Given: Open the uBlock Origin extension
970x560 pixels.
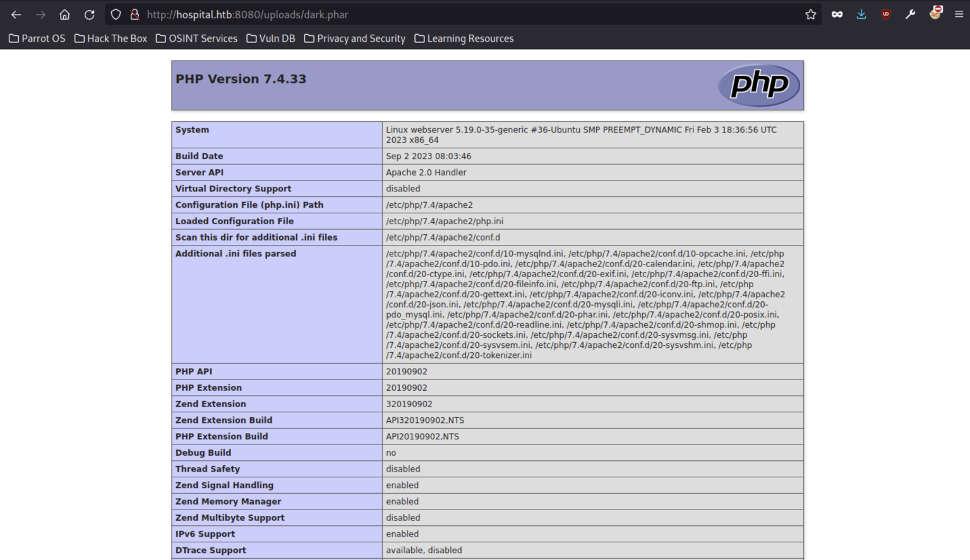Looking at the screenshot, I should point(886,15).
